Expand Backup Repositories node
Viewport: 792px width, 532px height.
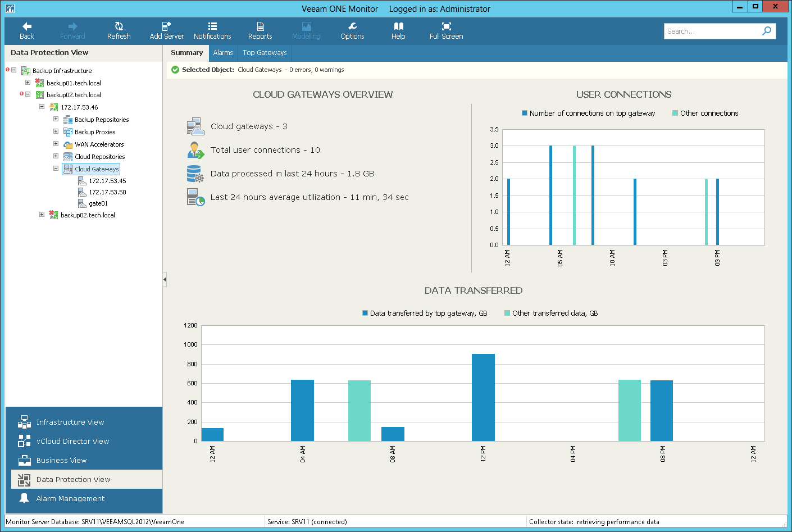(x=56, y=119)
